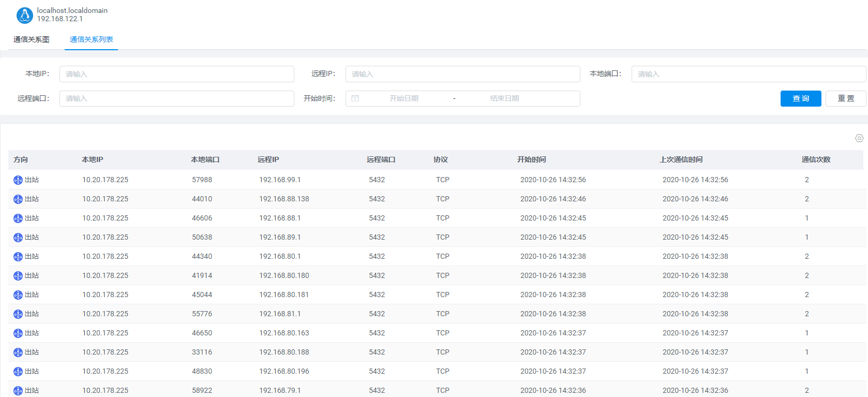
Task: Select remote IP 192.168.80.181 cell
Action: 284,295
